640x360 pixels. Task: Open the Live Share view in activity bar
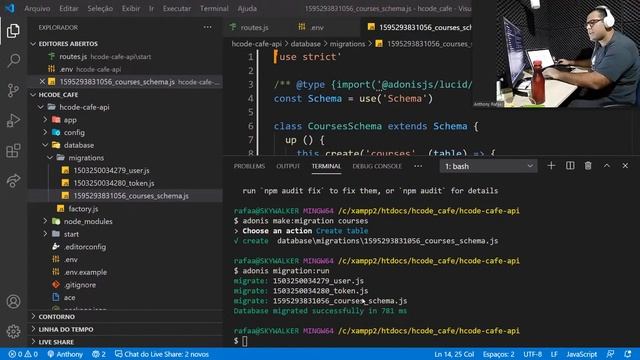point(13,180)
